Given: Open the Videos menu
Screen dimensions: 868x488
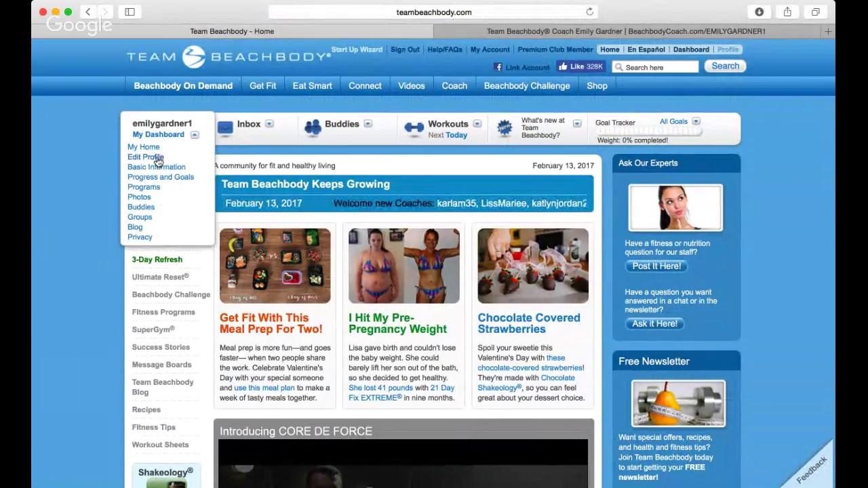Looking at the screenshot, I should tap(412, 86).
